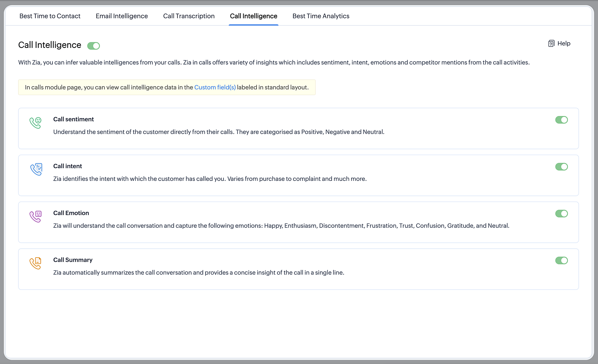Select the Call Intelligence tab
This screenshot has width=598, height=364.
[254, 16]
